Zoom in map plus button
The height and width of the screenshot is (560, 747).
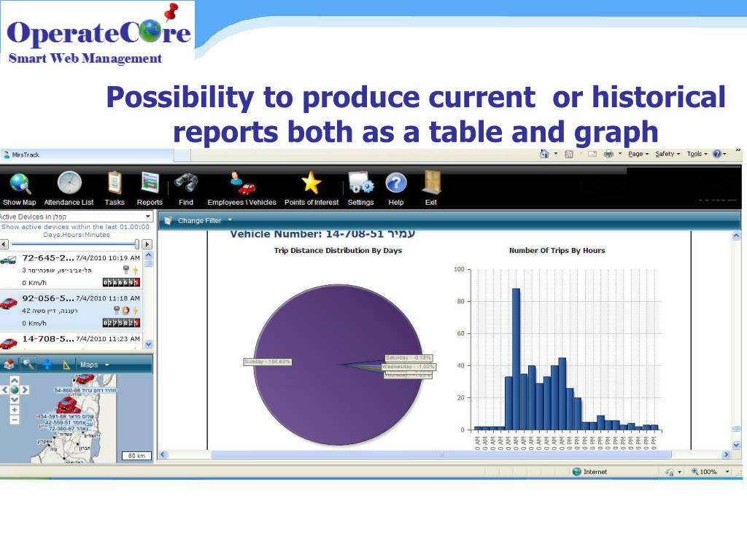coord(15,410)
